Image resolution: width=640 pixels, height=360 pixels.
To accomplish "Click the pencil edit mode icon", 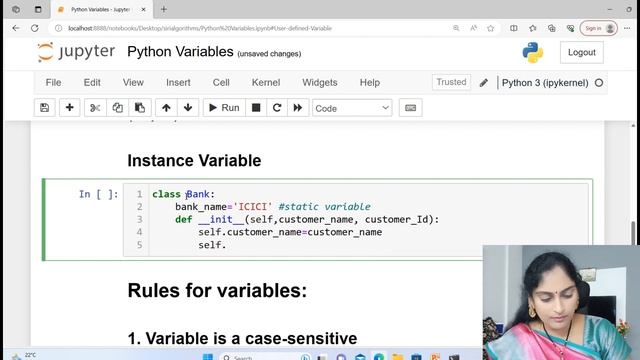I will (x=484, y=83).
